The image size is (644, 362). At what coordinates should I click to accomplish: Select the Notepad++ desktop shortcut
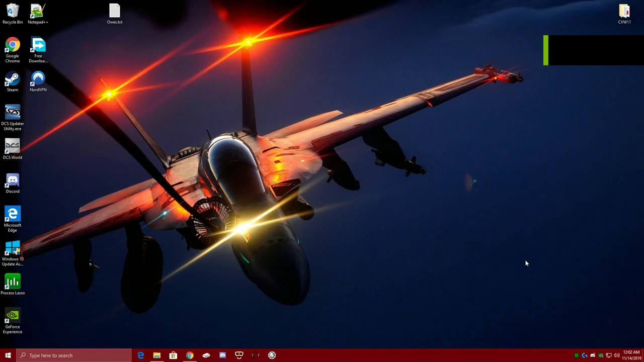pyautogui.click(x=38, y=14)
